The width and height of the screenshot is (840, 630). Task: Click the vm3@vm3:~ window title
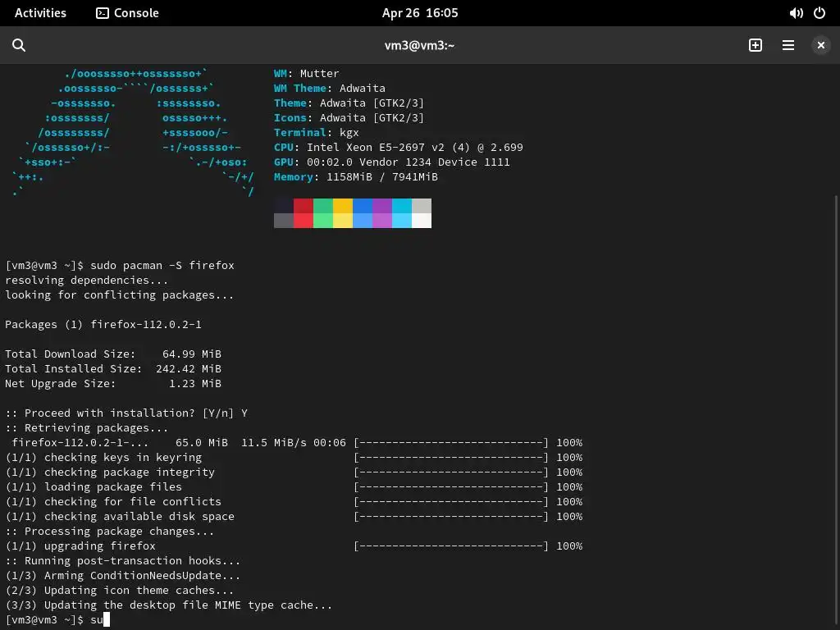[419, 46]
